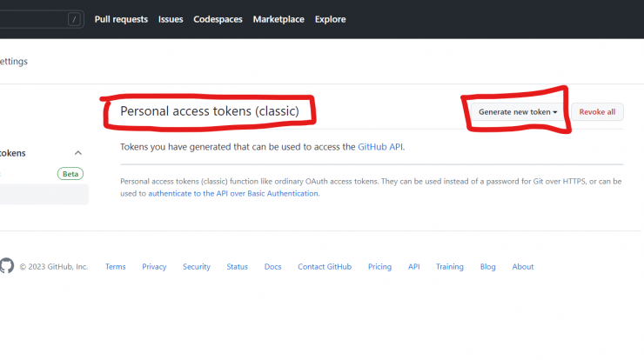Open Issues in top navigation
Viewport: 644px width, 360px height.
(171, 19)
